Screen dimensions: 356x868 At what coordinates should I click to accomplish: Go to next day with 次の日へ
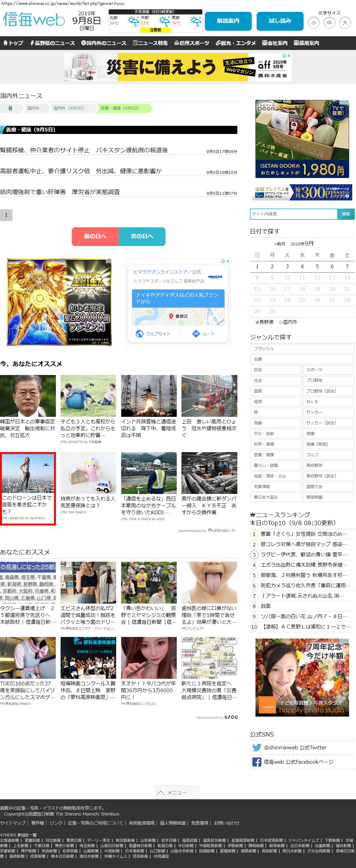142,236
